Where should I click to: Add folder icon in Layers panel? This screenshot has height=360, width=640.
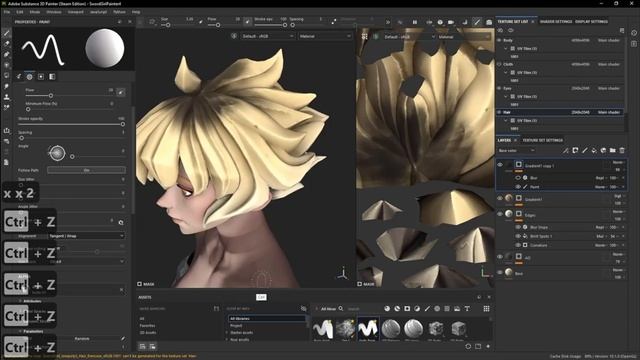(613, 151)
